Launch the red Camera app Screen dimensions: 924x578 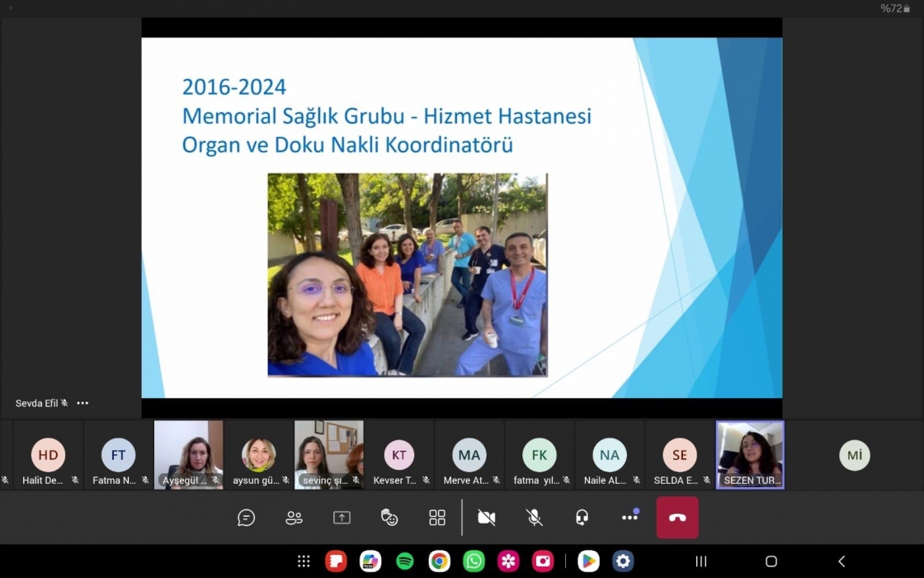[x=543, y=561]
